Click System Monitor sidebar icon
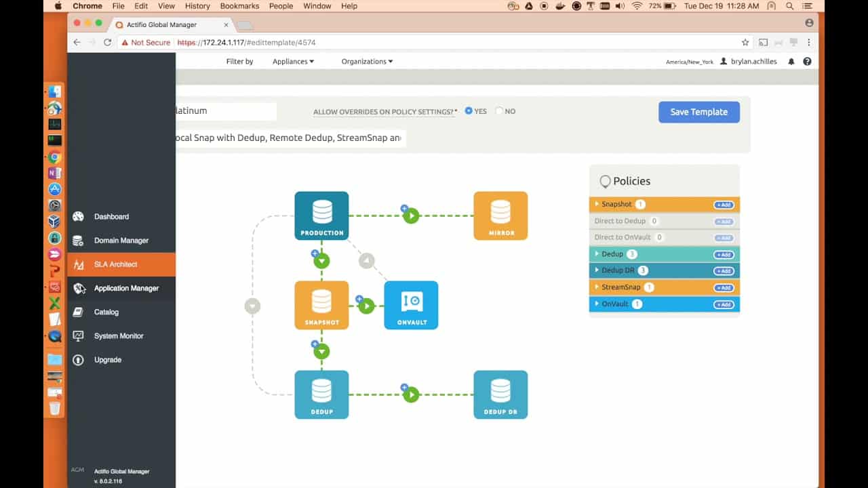This screenshot has width=868, height=488. [x=79, y=336]
